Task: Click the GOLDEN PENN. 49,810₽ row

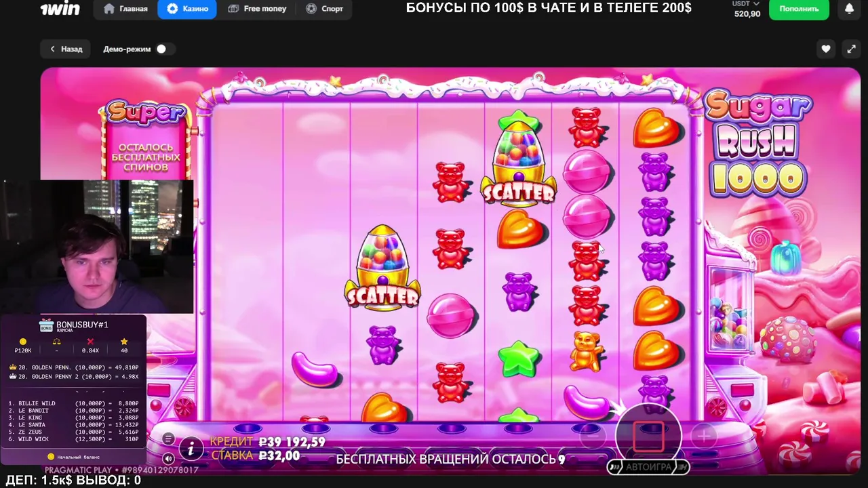Action: click(x=73, y=367)
